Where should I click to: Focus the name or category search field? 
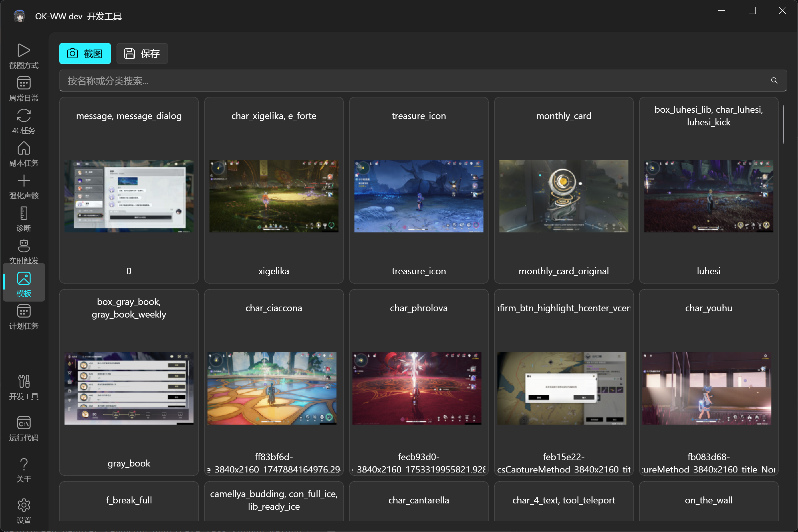423,81
